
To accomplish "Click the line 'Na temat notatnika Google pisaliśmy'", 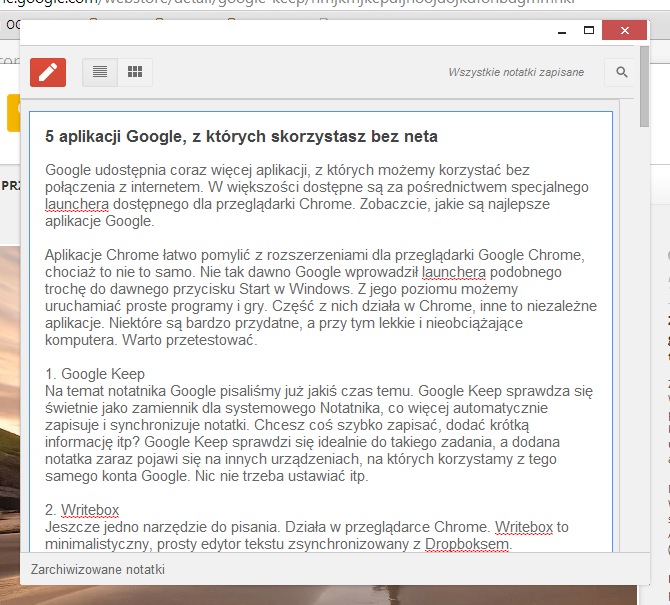I will pos(319,391).
